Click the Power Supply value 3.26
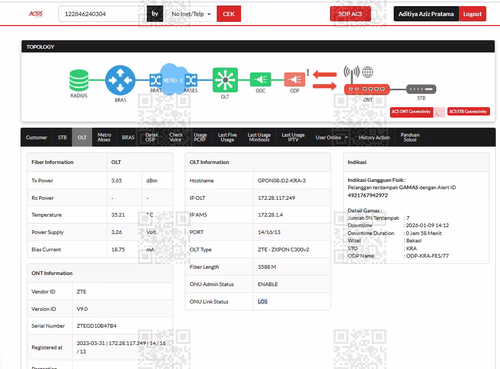Screen dimensions: 500x369 tap(117, 232)
